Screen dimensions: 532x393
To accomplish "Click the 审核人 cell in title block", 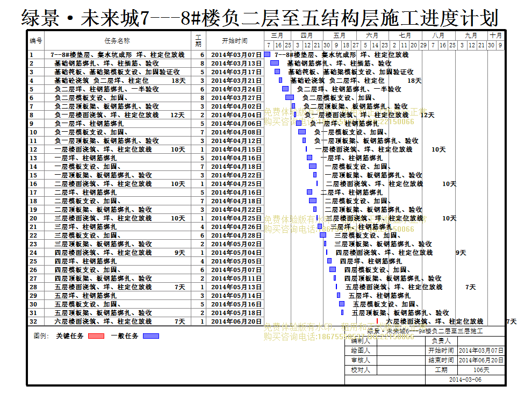I will point(361,360).
